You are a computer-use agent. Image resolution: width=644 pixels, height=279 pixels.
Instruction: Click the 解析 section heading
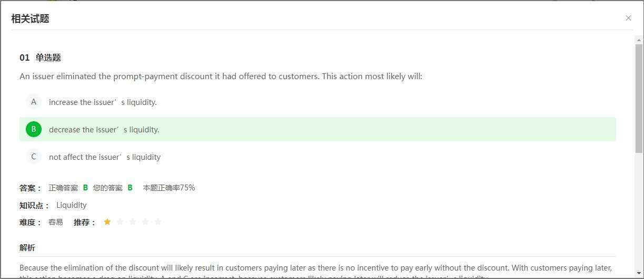coord(27,247)
